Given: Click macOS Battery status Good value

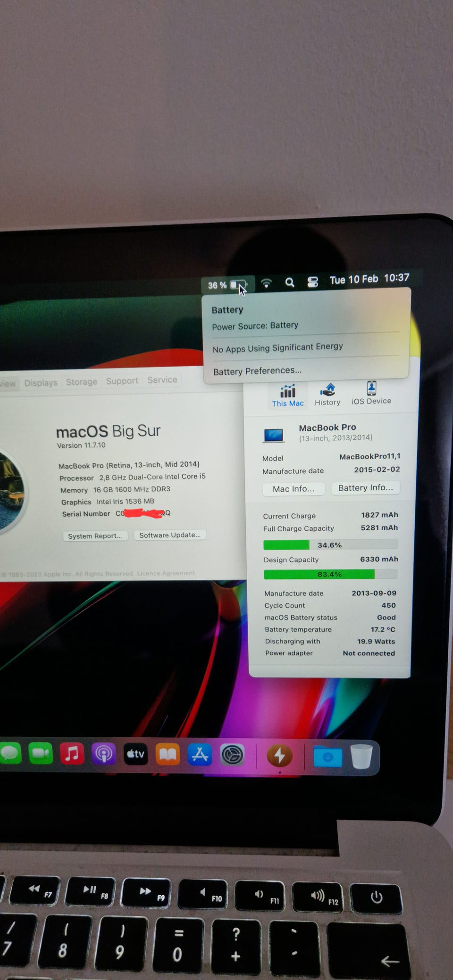Looking at the screenshot, I should click(386, 617).
